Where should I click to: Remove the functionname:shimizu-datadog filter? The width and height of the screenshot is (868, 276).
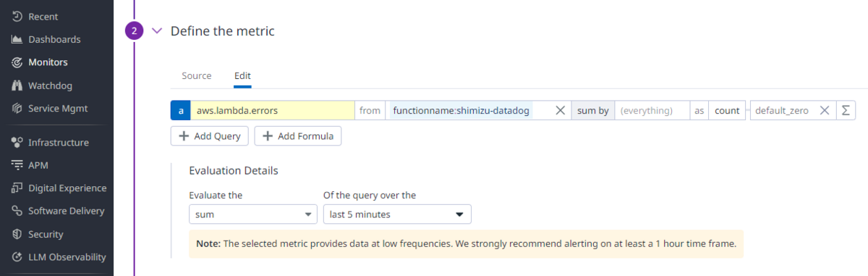[560, 111]
